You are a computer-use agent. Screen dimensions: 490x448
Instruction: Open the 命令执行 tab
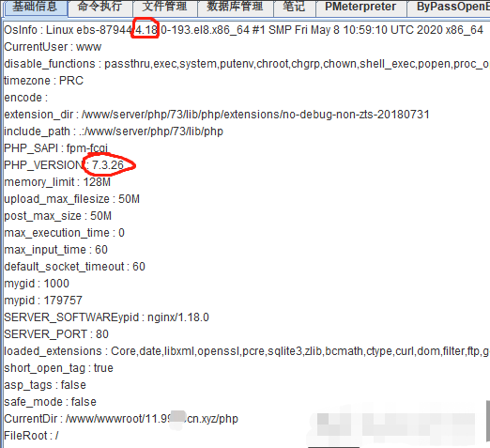[x=100, y=8]
